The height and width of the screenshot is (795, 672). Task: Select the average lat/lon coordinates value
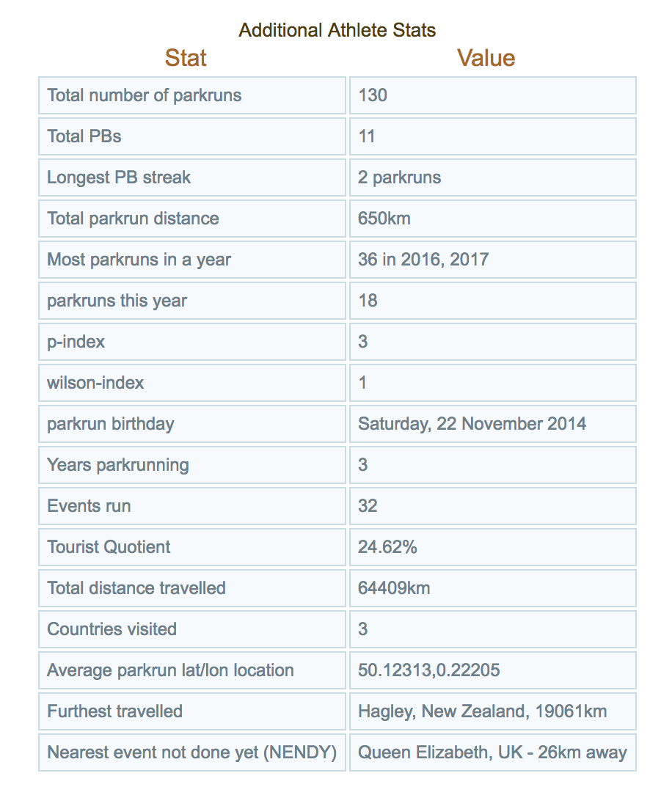[429, 670]
